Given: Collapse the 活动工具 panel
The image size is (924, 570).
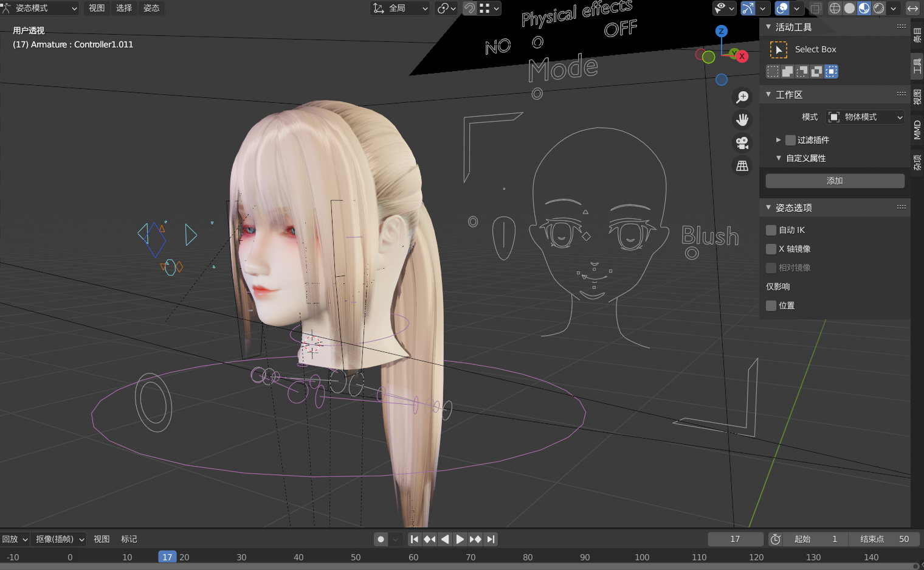Looking at the screenshot, I should point(768,27).
